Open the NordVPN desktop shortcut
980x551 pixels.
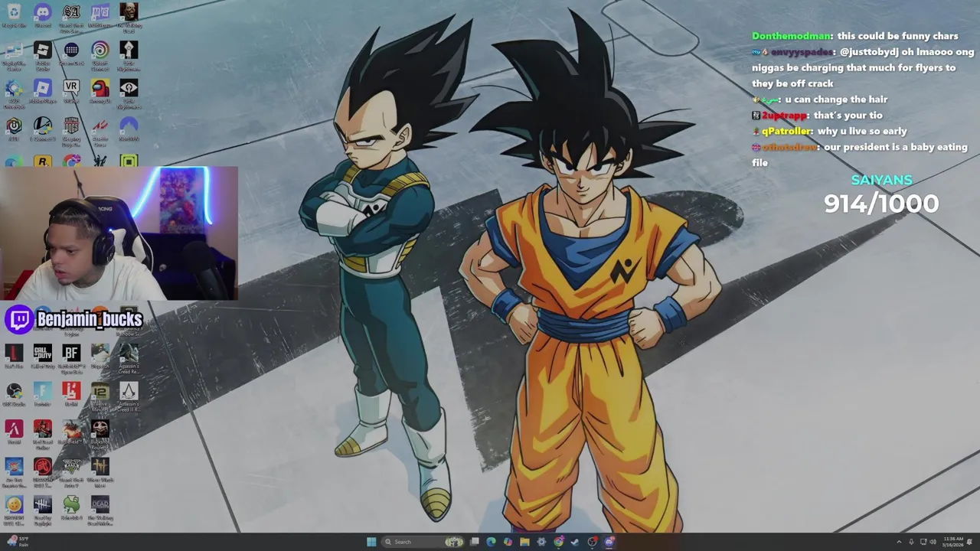129,129
